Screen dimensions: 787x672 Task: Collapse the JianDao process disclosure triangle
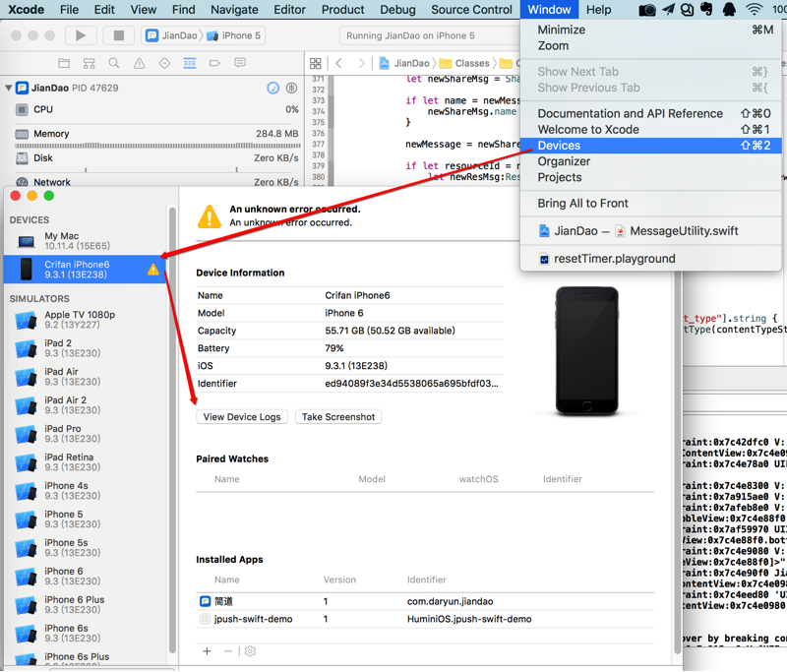tap(8, 88)
